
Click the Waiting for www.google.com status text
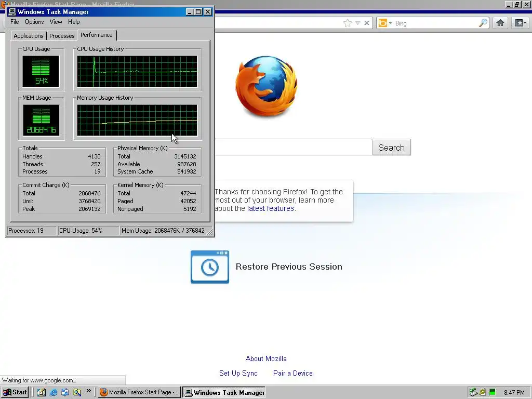click(x=39, y=380)
